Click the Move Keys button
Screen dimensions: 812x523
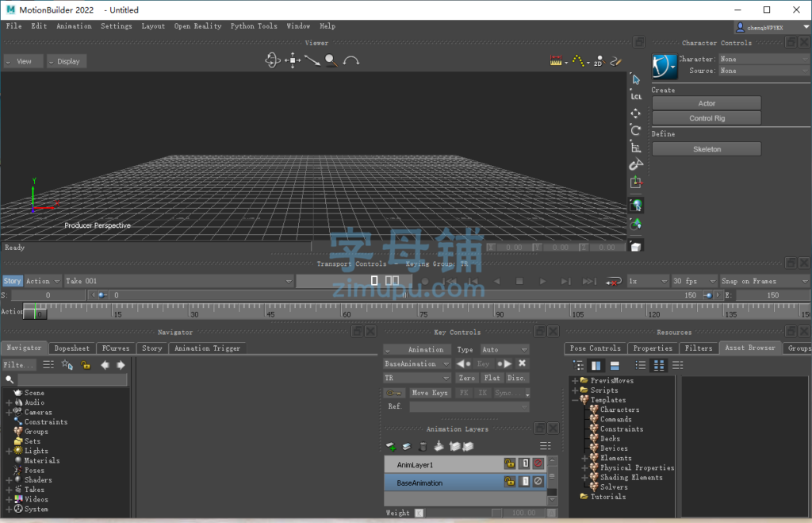pos(429,393)
